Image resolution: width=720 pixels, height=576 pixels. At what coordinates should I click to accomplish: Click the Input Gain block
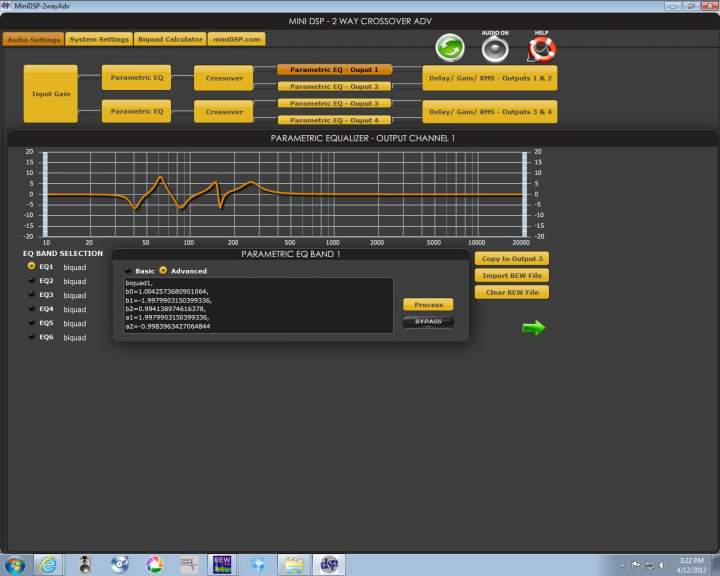[51, 94]
